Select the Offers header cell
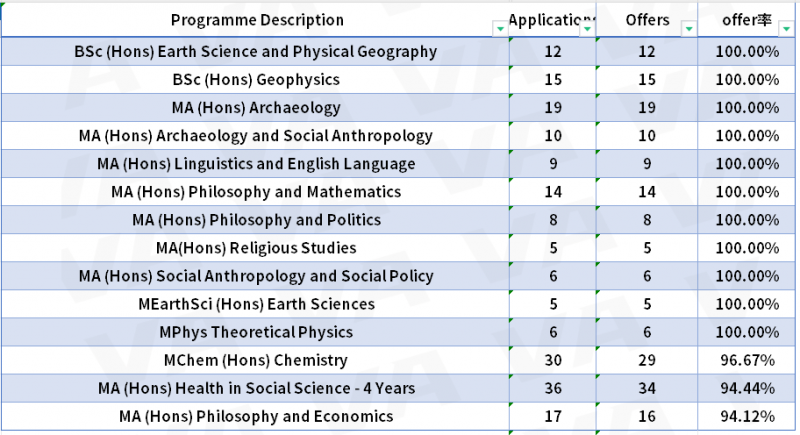This screenshot has width=800, height=435. (x=646, y=20)
